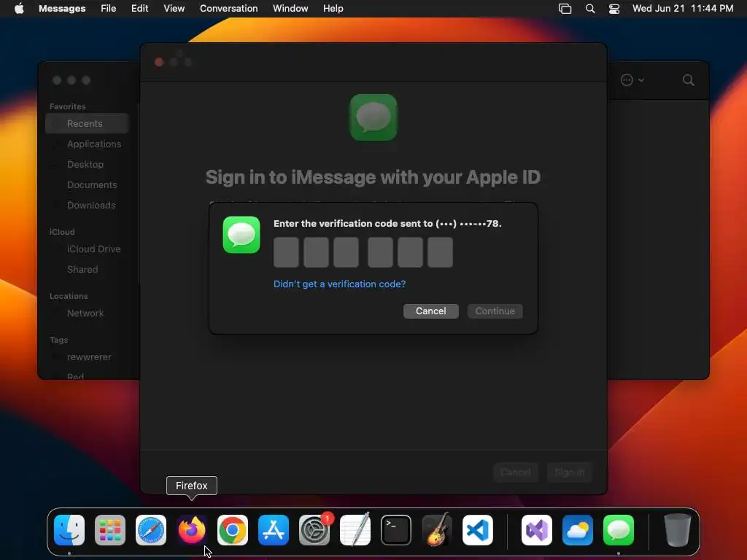Click Continue in the verification dialog
Screen dimensions: 747x560
tap(495, 311)
